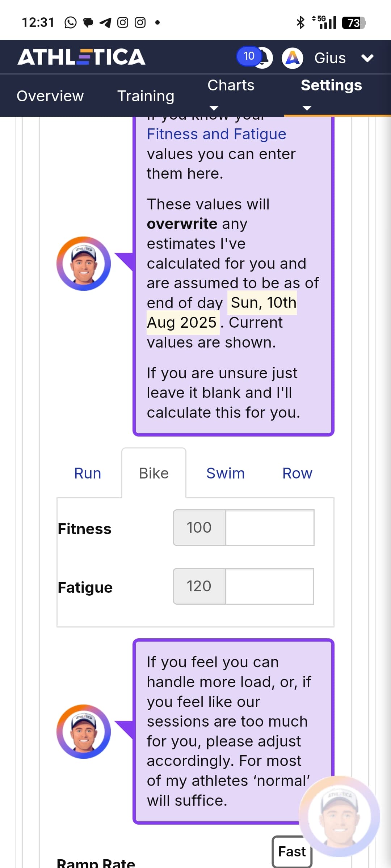This screenshot has height=868, width=391.
Task: Click the Athletica profile avatar icon
Action: point(293,58)
